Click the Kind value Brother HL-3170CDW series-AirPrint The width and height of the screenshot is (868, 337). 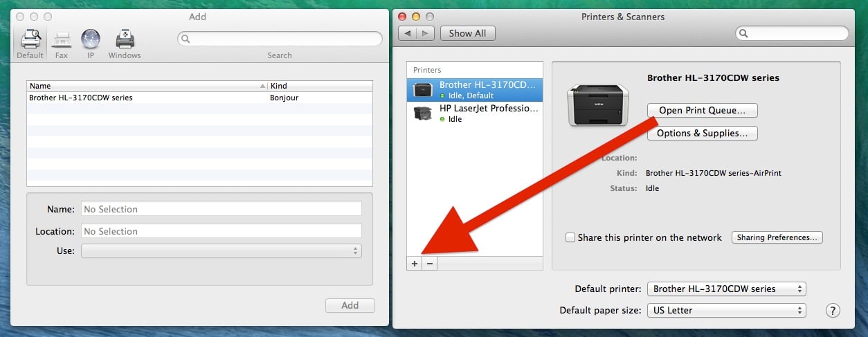pos(714,173)
